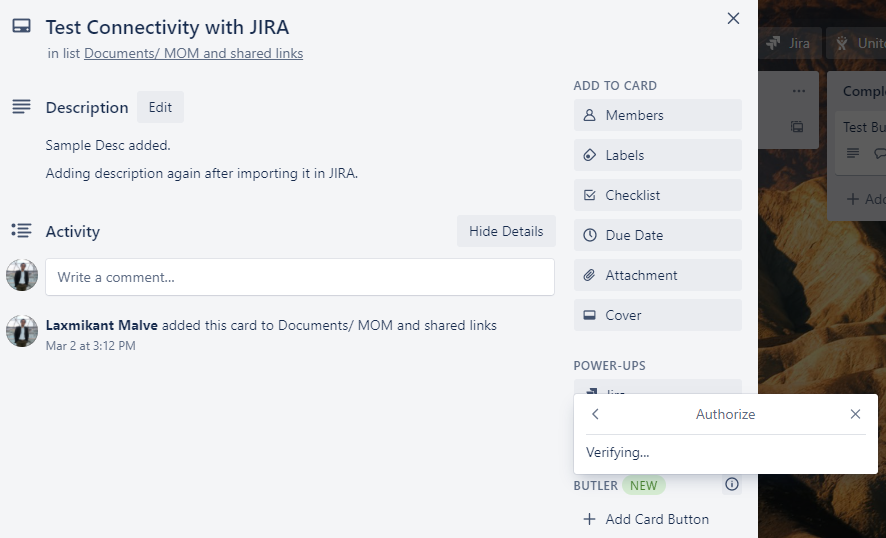
Task: Go back in the Authorize popup
Action: tap(595, 414)
